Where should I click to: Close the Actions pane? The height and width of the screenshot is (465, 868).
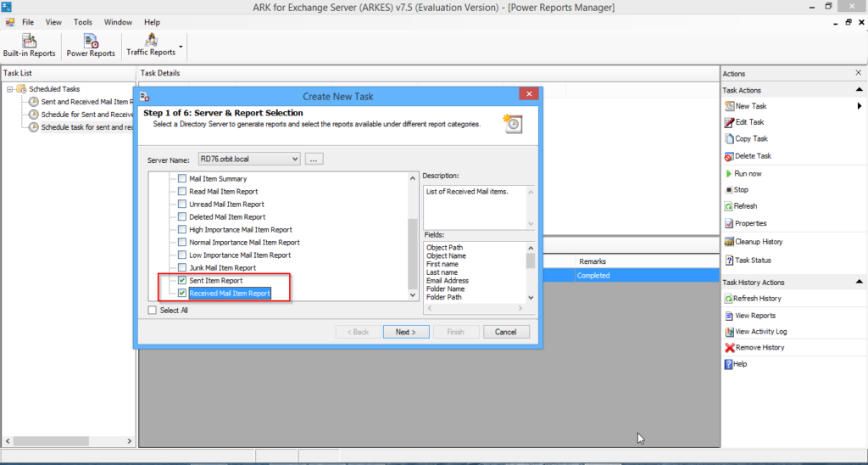point(859,73)
